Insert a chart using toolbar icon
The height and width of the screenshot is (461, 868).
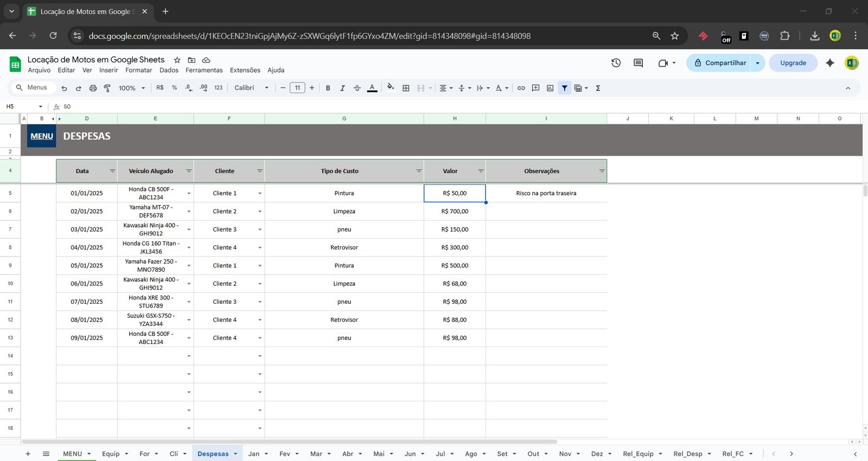(x=550, y=88)
